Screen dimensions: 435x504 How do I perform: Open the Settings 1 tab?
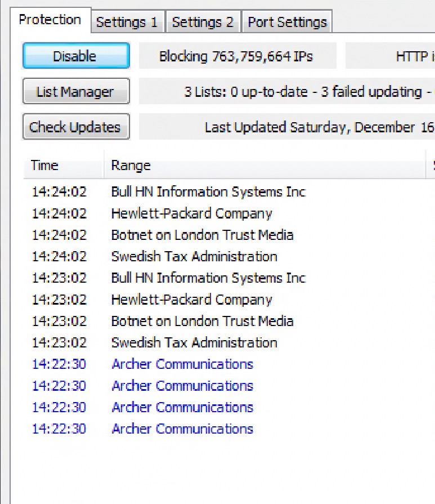pos(127,23)
